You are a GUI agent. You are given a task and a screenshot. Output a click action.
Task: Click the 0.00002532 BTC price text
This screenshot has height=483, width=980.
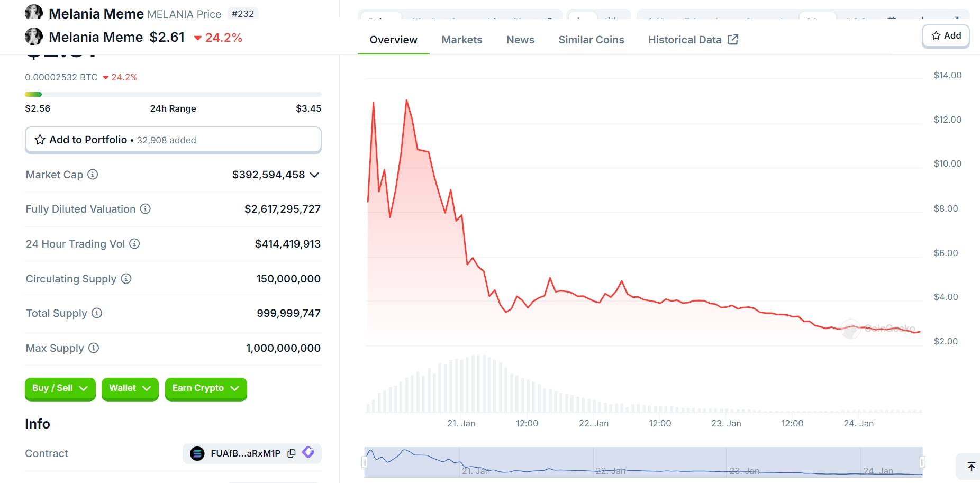click(61, 77)
